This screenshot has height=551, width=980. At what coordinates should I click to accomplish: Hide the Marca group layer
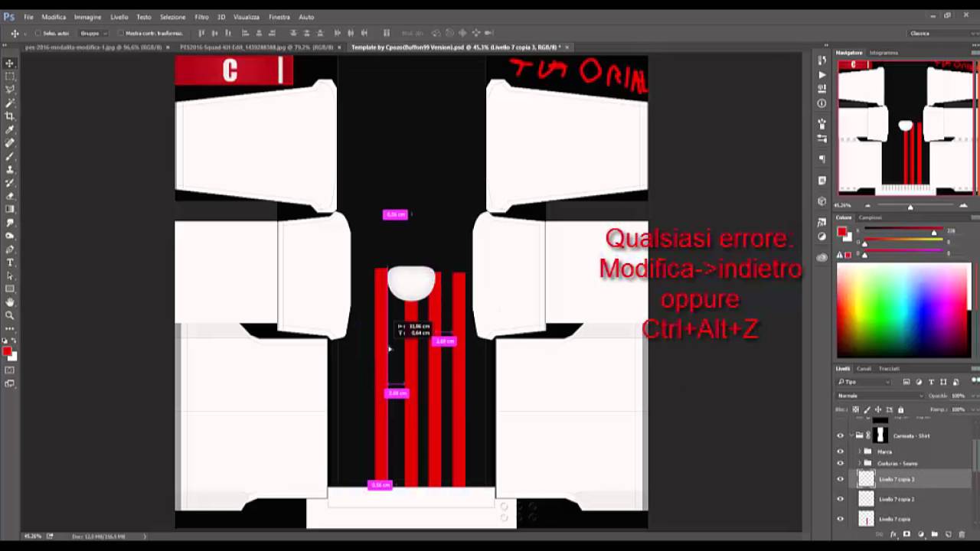click(840, 452)
